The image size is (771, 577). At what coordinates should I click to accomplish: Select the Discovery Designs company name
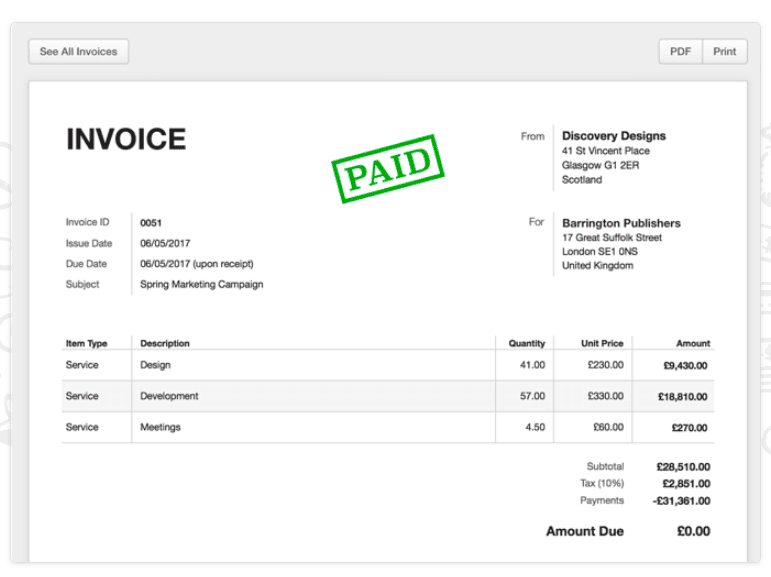(x=613, y=136)
